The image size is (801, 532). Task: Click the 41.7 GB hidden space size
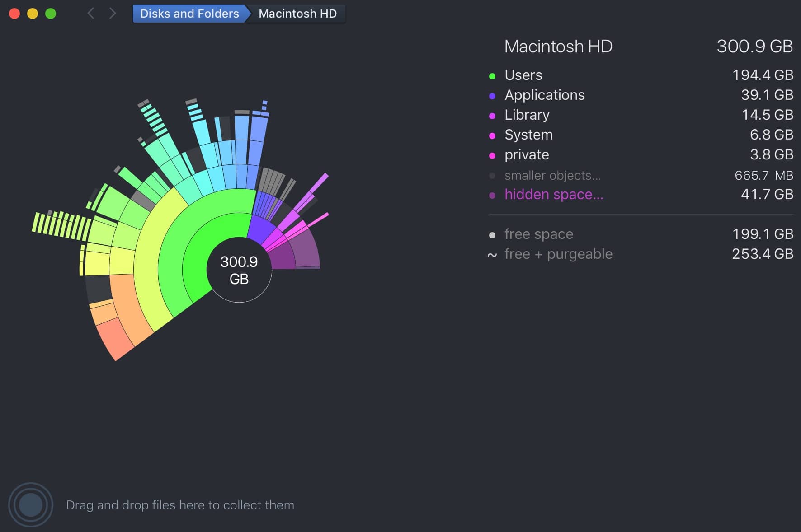pos(767,194)
